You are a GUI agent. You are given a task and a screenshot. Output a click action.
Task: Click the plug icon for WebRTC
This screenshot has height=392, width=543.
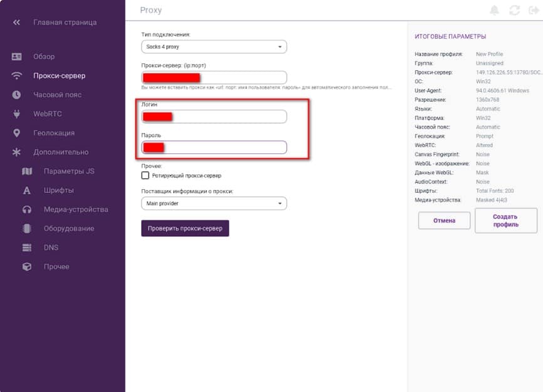click(17, 114)
